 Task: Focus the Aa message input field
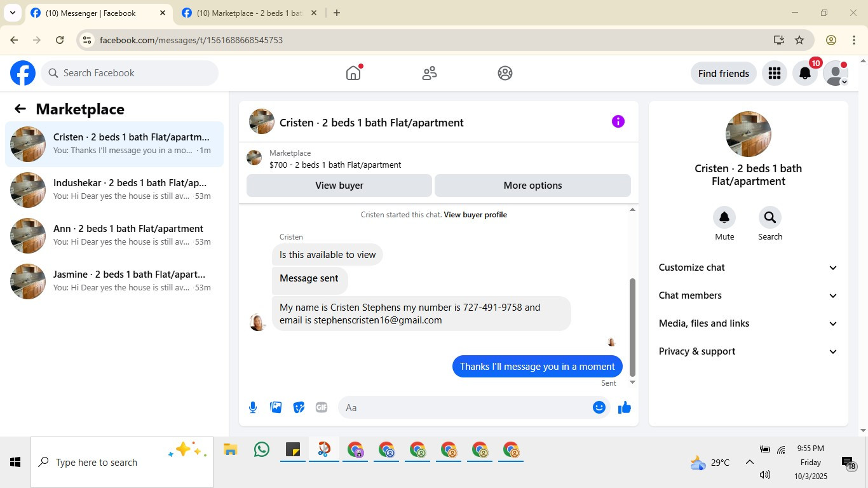click(x=464, y=408)
